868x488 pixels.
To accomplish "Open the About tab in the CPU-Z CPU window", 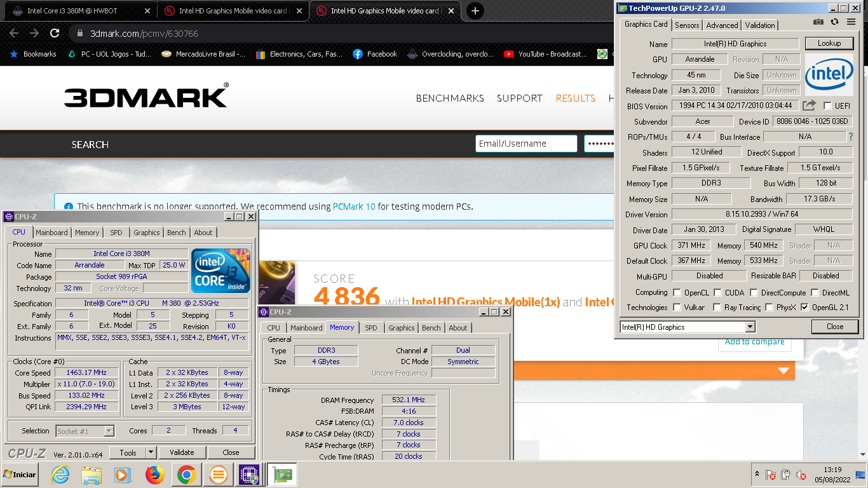I will (203, 233).
